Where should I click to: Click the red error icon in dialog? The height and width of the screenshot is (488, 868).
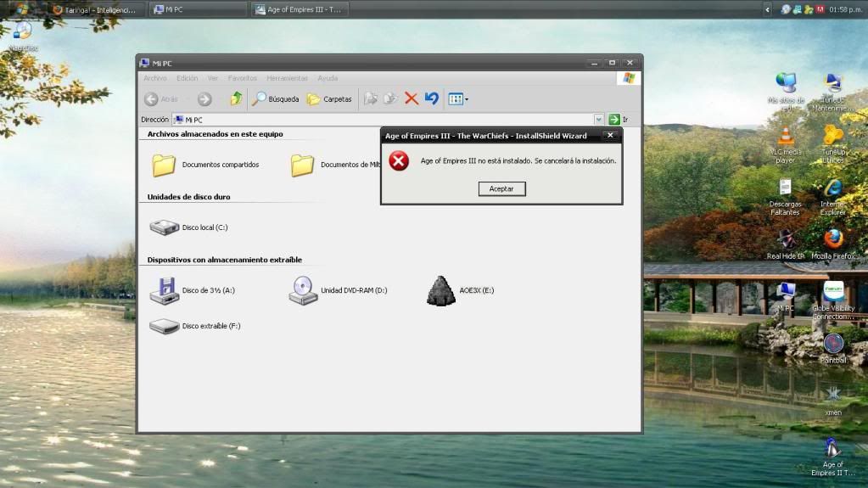coord(399,160)
